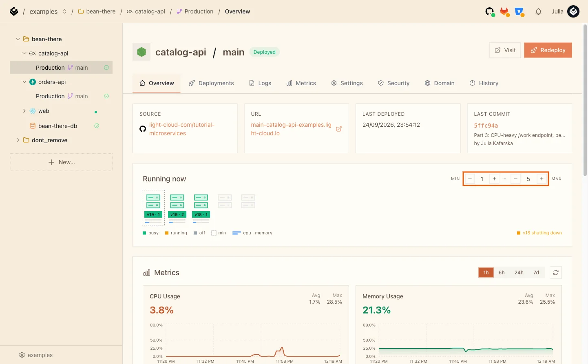Click the dont_remove folder icon
The width and height of the screenshot is (588, 364).
[26, 140]
